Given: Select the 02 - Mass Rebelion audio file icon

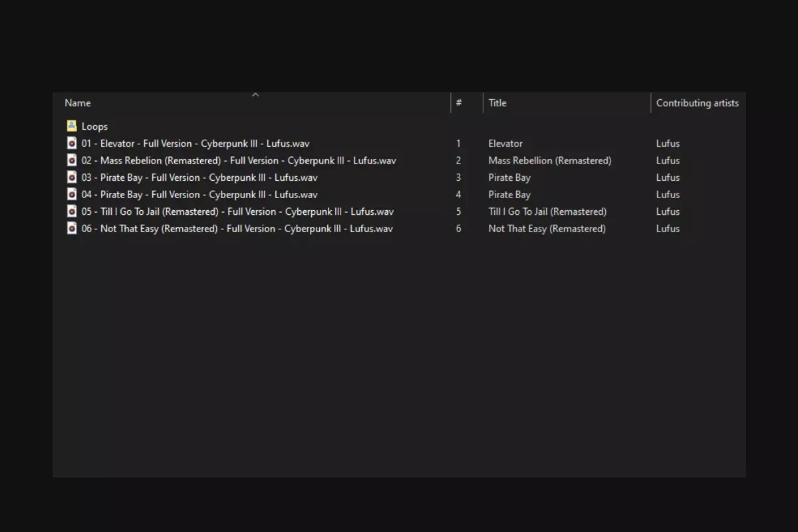Looking at the screenshot, I should (72, 160).
